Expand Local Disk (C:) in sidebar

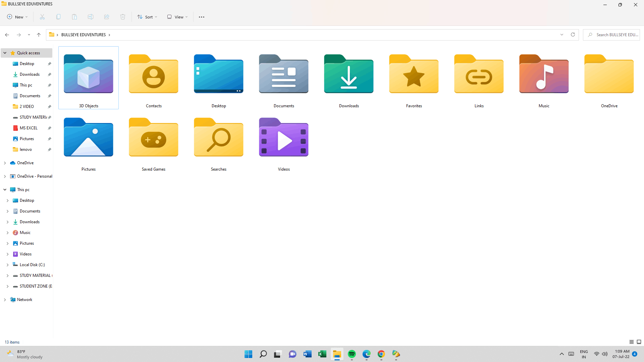[x=7, y=265]
